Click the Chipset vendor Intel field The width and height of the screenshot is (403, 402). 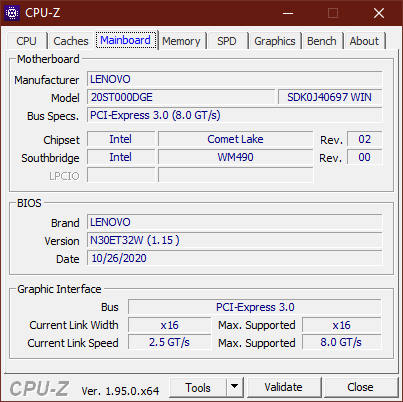(121, 139)
